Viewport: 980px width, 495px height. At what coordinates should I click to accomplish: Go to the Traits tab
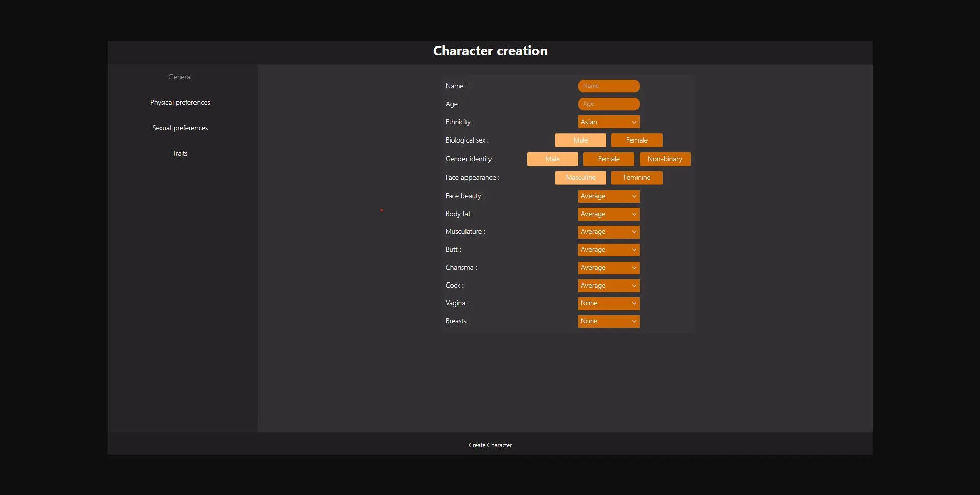point(180,154)
